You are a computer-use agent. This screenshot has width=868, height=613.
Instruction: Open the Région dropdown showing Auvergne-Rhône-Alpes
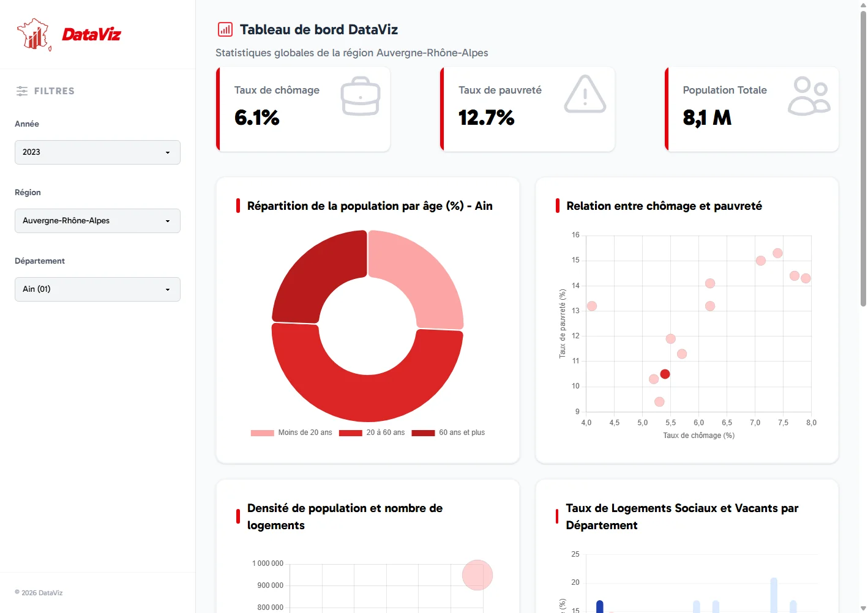pos(97,221)
